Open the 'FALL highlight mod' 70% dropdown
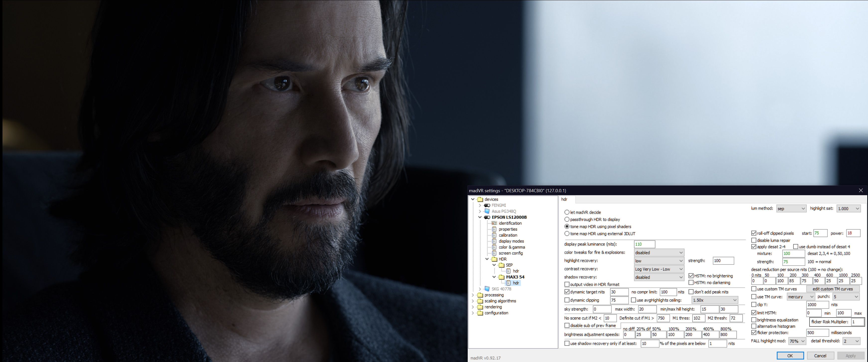Image resolution: width=868 pixels, height=362 pixels. (797, 341)
